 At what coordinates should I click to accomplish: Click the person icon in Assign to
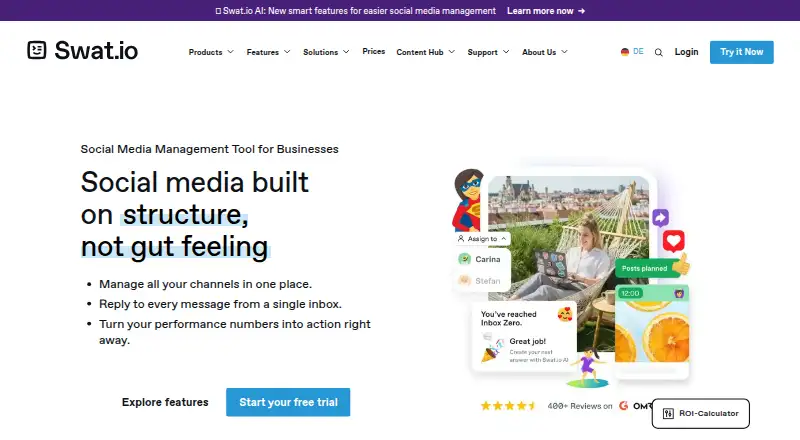click(x=461, y=238)
